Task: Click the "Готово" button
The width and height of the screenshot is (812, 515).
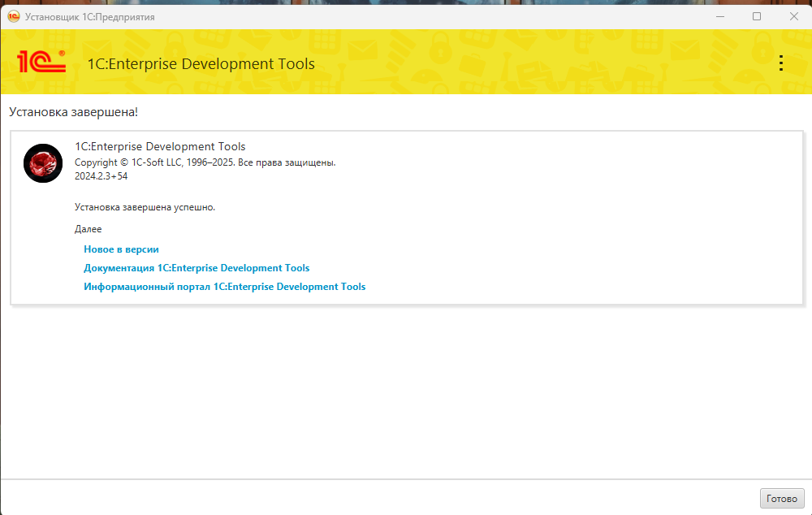Action: (x=782, y=499)
